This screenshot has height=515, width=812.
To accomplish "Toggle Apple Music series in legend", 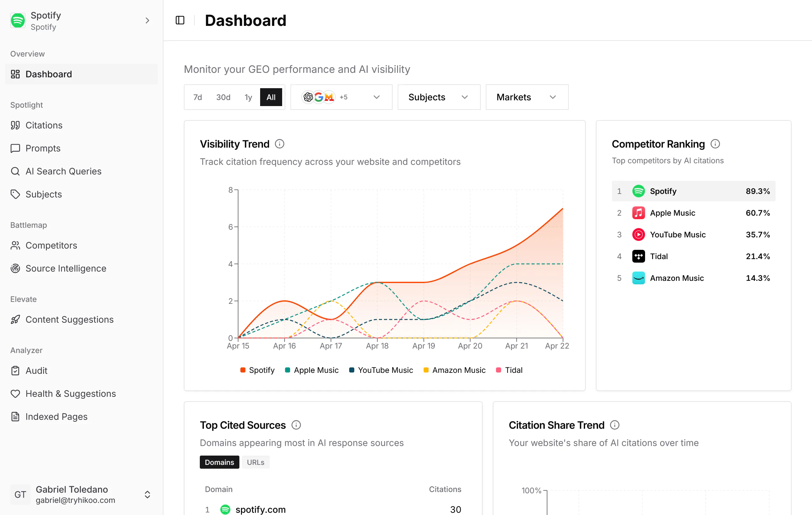I will pos(312,370).
